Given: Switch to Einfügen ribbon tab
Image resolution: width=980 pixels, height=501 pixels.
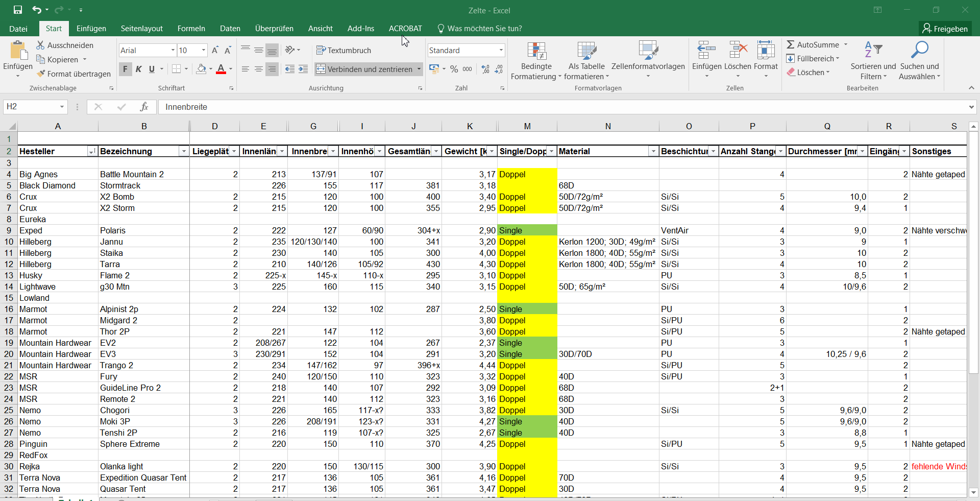Looking at the screenshot, I should click(x=91, y=29).
